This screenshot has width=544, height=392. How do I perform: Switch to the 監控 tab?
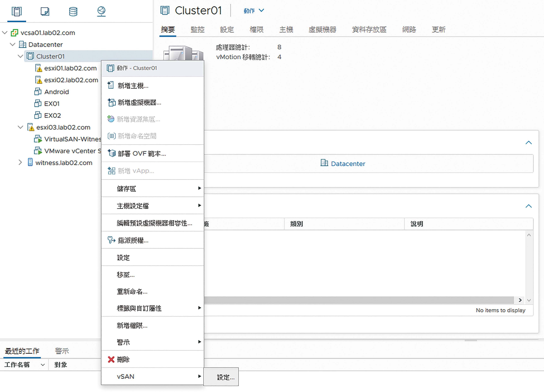197,29
